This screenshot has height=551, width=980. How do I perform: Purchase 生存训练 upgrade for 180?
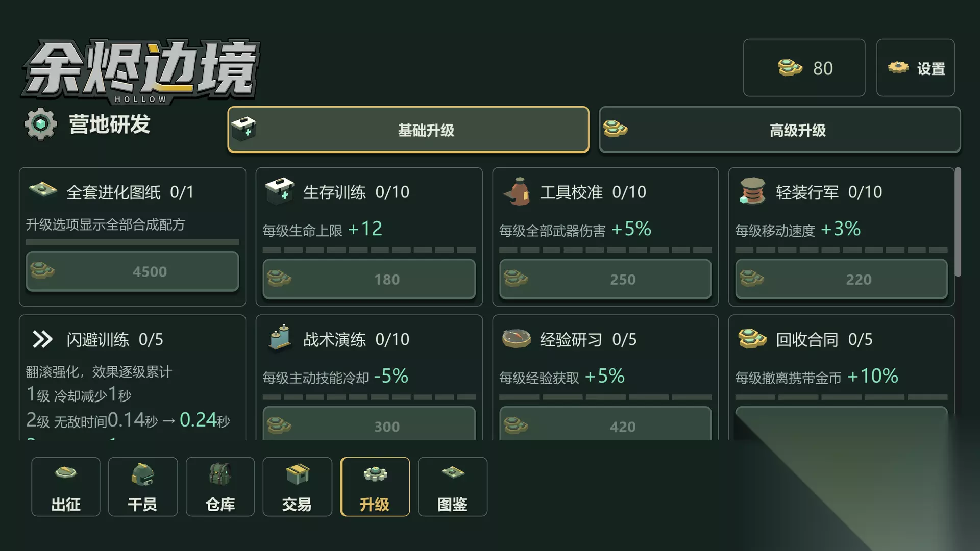pos(369,279)
